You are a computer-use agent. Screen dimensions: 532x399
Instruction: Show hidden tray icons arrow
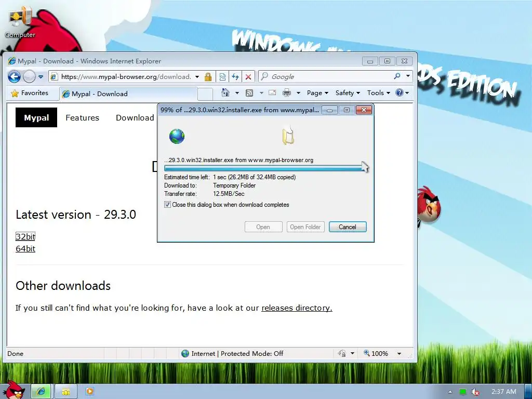point(450,392)
